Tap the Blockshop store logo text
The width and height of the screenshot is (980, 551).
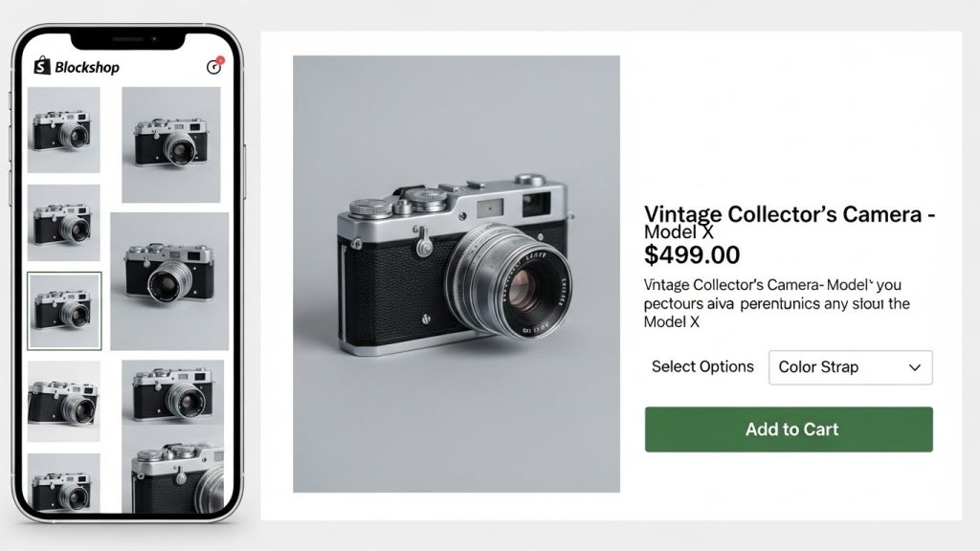click(87, 67)
